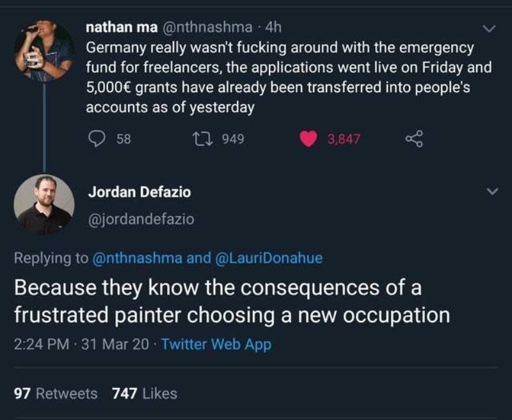The width and height of the screenshot is (512, 420).
Task: Visit the @jordandefazio handle link
Action: coord(141,219)
